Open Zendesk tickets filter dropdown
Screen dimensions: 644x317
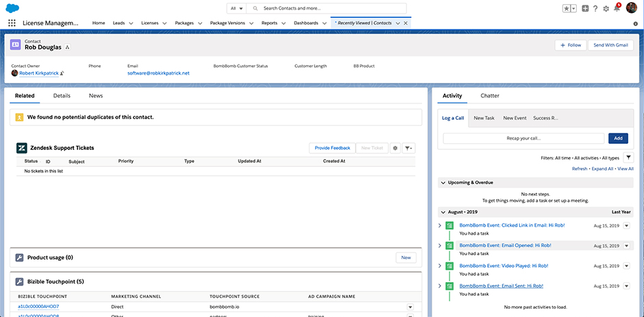(x=408, y=149)
